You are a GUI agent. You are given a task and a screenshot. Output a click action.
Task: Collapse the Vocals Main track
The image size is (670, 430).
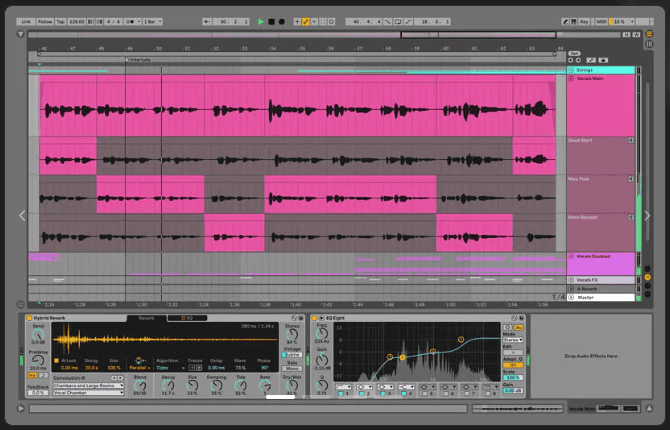(571, 79)
